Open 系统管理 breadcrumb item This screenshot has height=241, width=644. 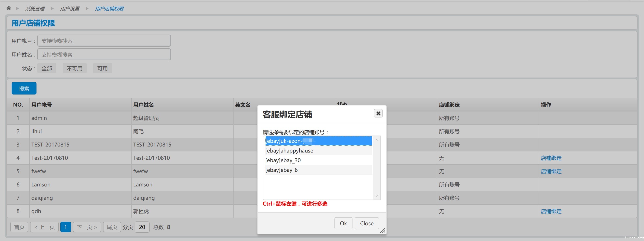[x=35, y=9]
